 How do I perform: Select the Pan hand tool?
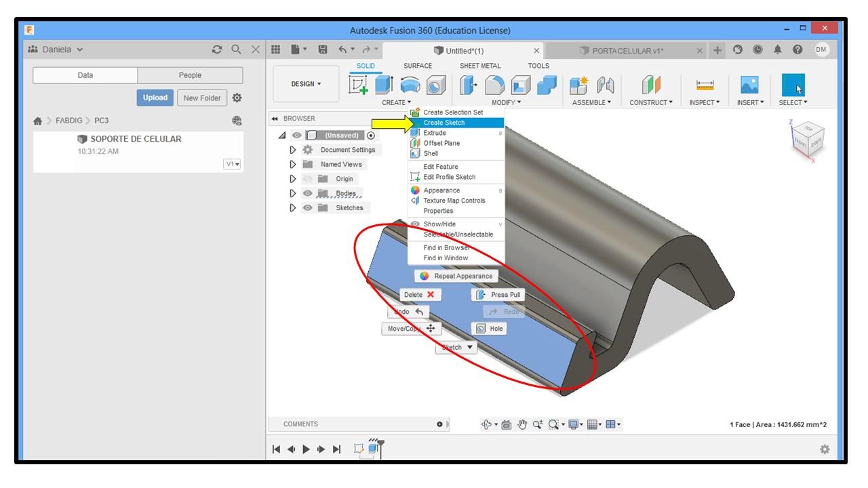coord(522,424)
